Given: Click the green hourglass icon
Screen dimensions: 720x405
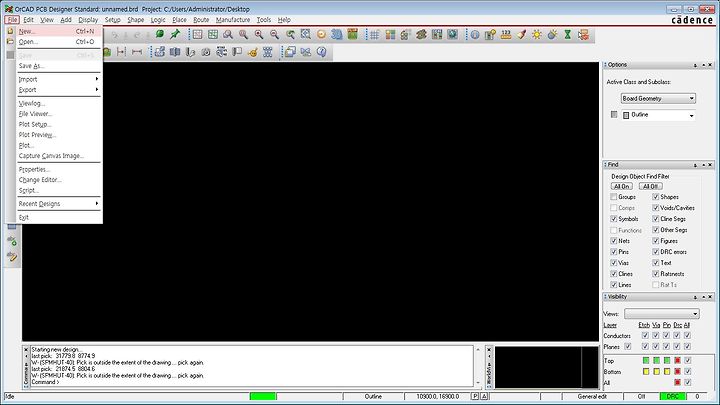Looking at the screenshot, I should (568, 34).
